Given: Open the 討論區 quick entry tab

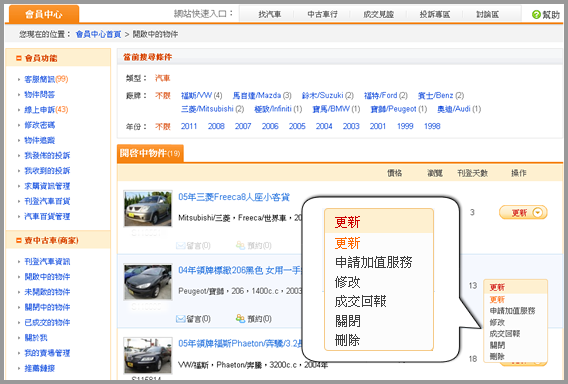Looking at the screenshot, I should 487,14.
